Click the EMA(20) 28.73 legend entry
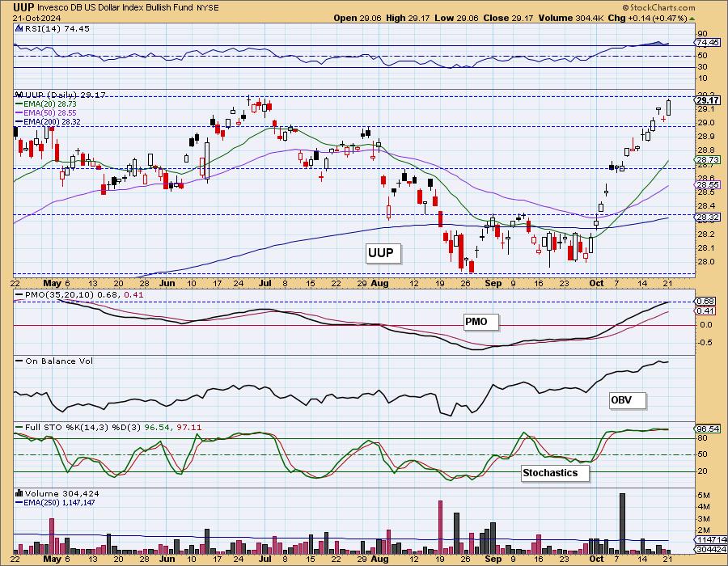Screen dimensions: 728x566 46,104
